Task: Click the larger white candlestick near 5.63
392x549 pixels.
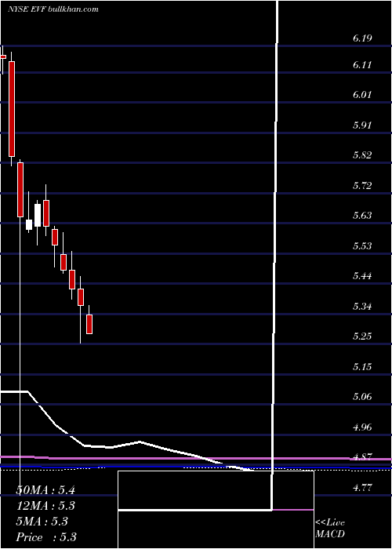Action: tap(38, 215)
